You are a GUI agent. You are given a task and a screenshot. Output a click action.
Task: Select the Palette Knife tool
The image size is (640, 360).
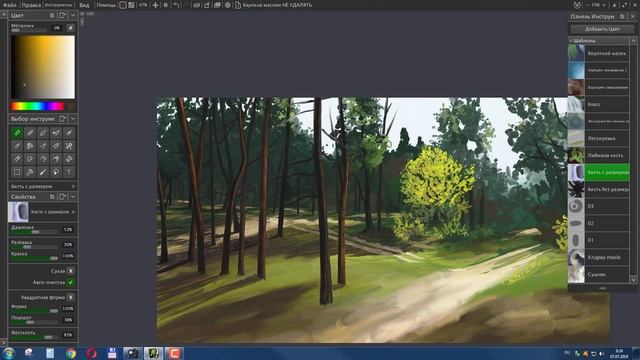pos(43,133)
